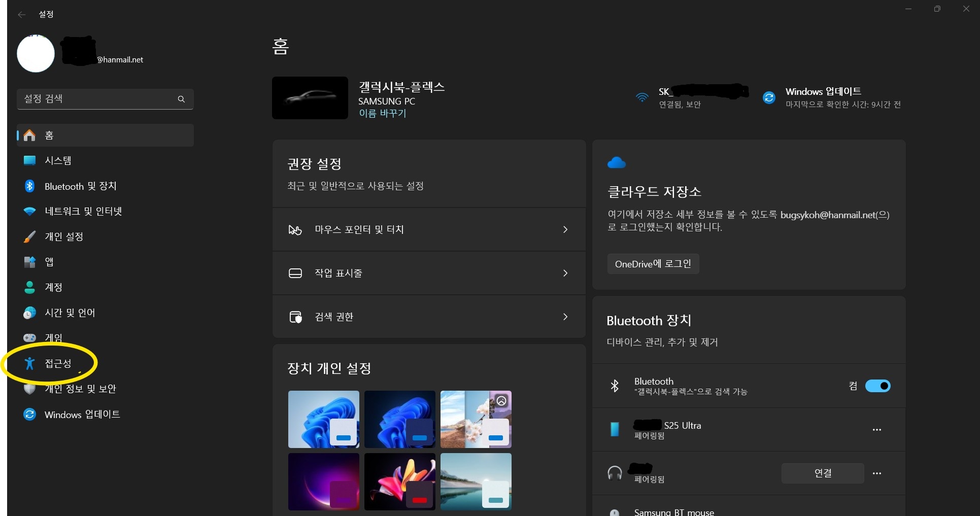Click OneDrive에 로그인 button
980x516 pixels.
[653, 264]
